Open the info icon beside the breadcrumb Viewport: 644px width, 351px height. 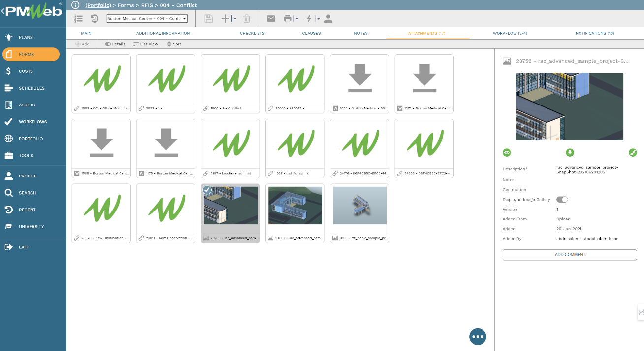point(75,5)
